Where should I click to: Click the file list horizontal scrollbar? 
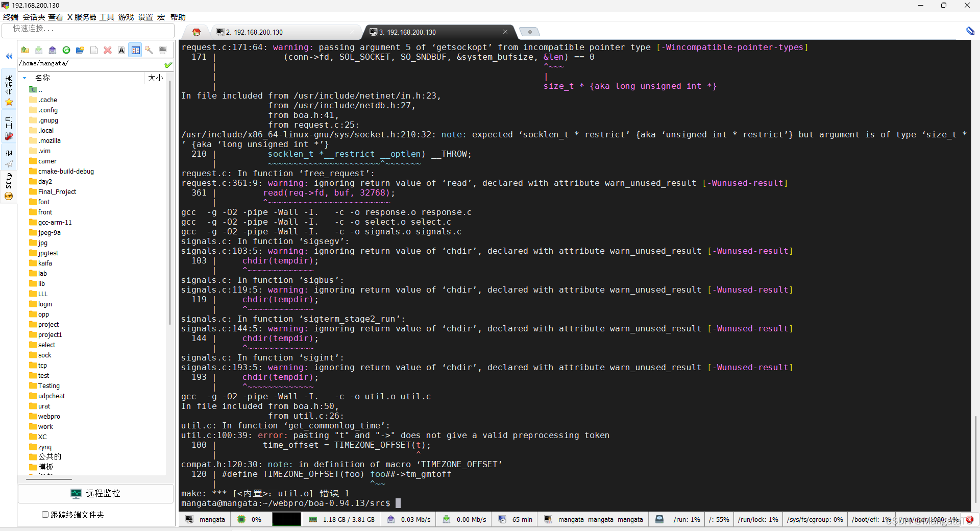(49, 479)
